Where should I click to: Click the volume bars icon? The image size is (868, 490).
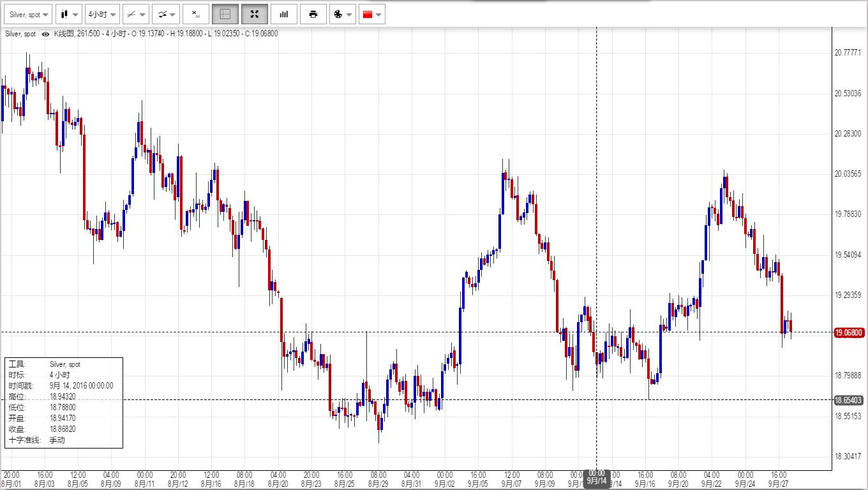point(284,14)
